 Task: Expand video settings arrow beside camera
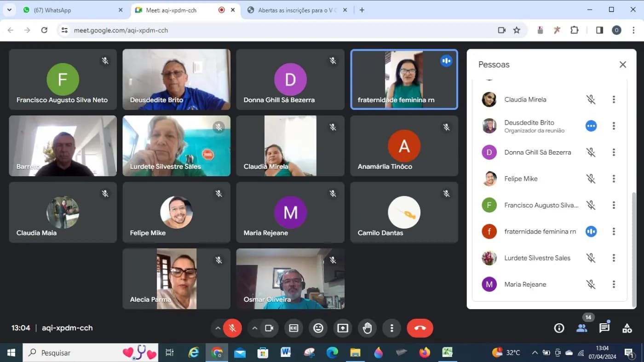(254, 328)
